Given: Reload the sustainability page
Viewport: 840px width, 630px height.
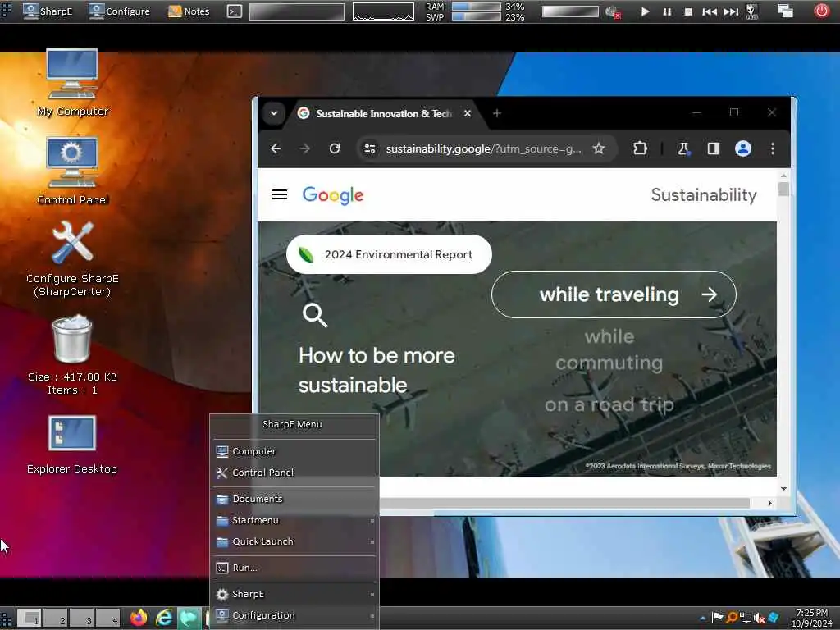Looking at the screenshot, I should click(335, 148).
